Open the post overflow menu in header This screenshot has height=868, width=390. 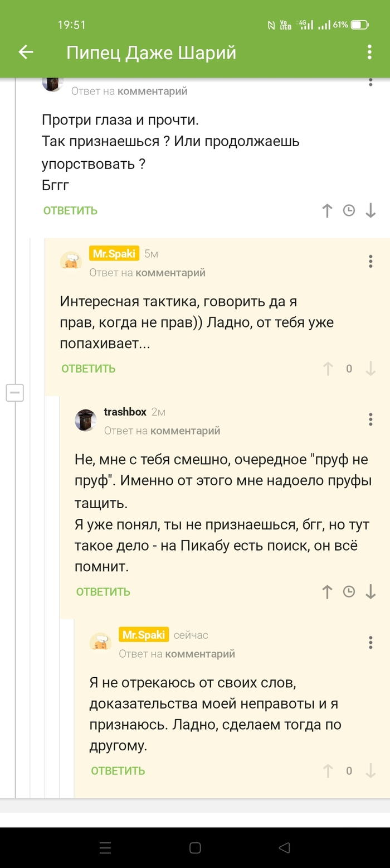(369, 52)
